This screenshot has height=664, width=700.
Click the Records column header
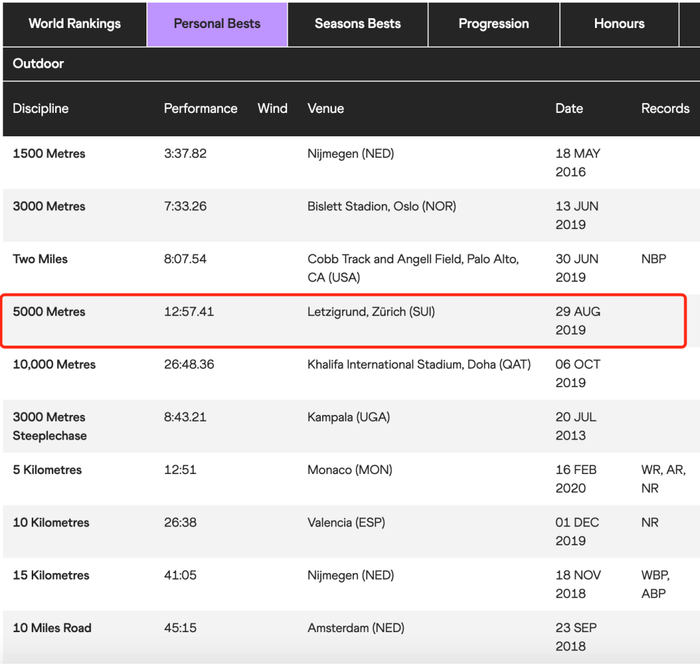(665, 108)
